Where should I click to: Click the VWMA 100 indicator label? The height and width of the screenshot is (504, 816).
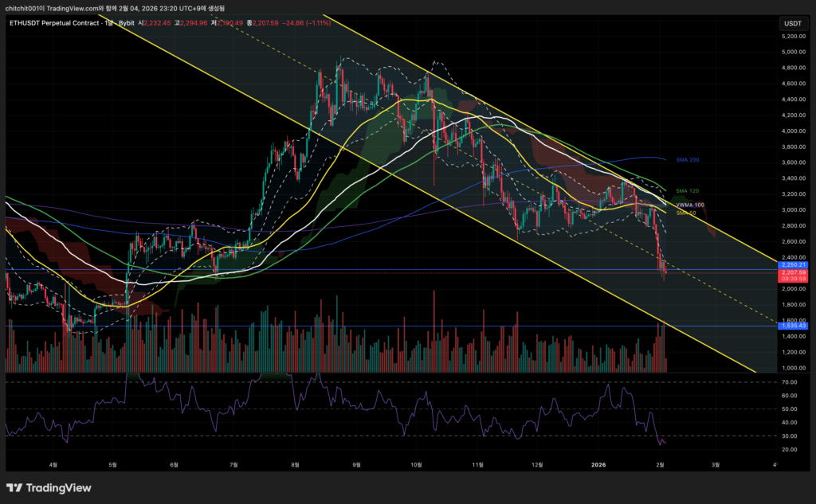click(x=689, y=205)
